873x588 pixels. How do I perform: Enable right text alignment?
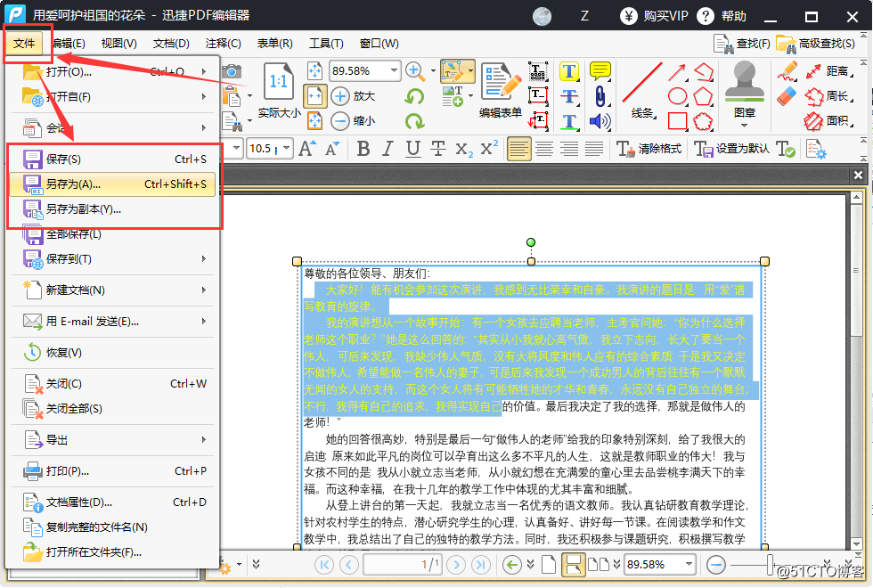point(569,149)
